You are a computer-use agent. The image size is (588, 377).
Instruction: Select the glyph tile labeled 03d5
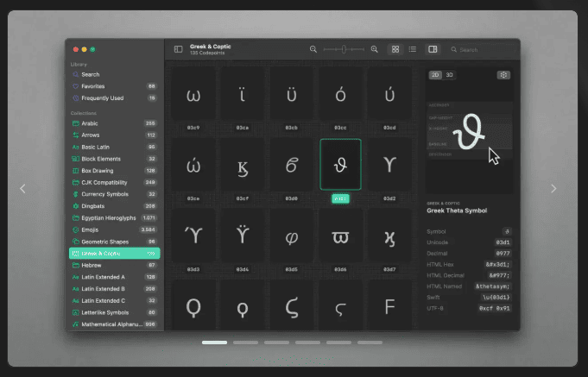coord(291,236)
